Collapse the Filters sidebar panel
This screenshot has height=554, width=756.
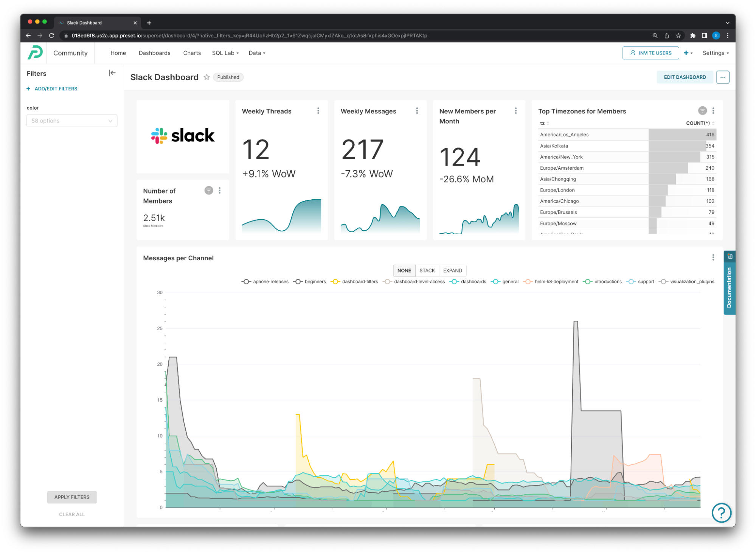pyautogui.click(x=112, y=73)
